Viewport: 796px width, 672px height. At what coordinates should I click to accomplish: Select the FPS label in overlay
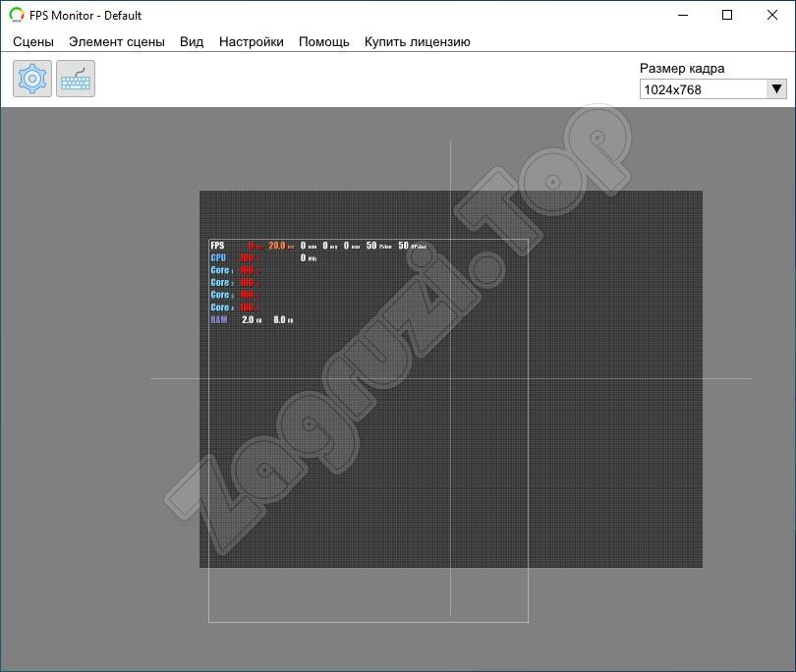pyautogui.click(x=217, y=246)
